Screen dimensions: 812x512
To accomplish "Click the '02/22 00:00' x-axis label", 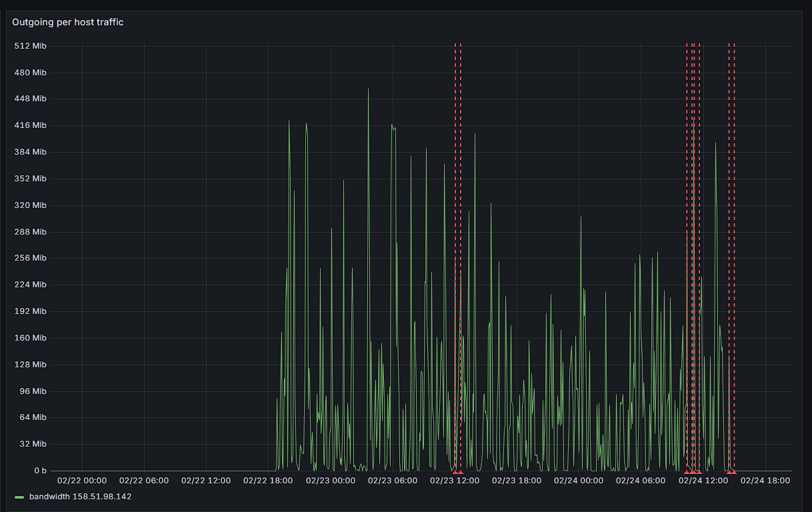I will (82, 481).
